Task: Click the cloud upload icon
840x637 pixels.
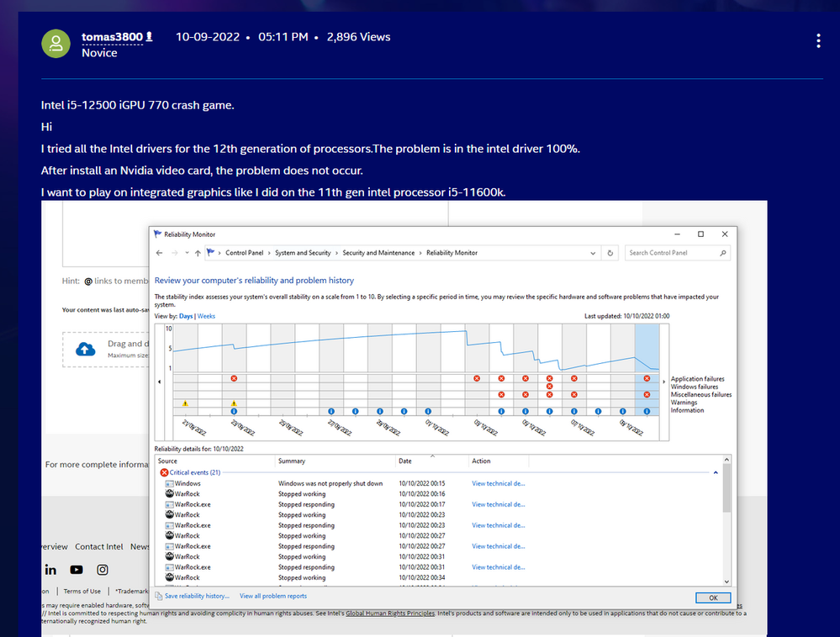Action: [85, 350]
